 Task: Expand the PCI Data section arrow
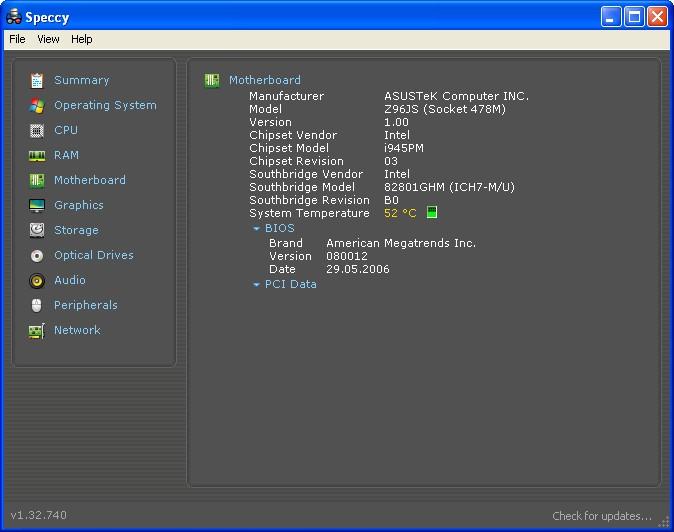[x=256, y=284]
